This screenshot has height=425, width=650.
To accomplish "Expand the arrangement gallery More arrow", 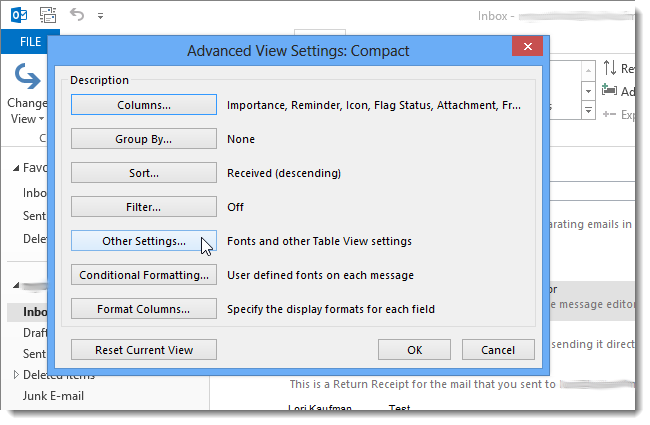I will click(588, 110).
